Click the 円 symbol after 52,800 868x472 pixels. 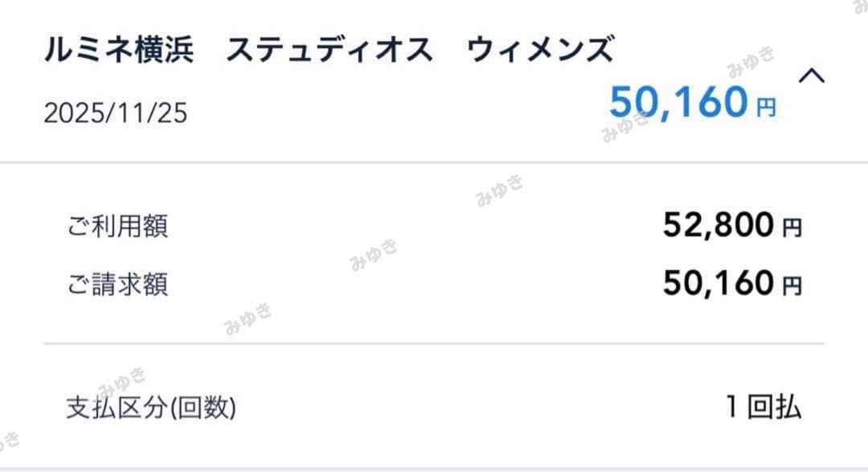tap(792, 230)
